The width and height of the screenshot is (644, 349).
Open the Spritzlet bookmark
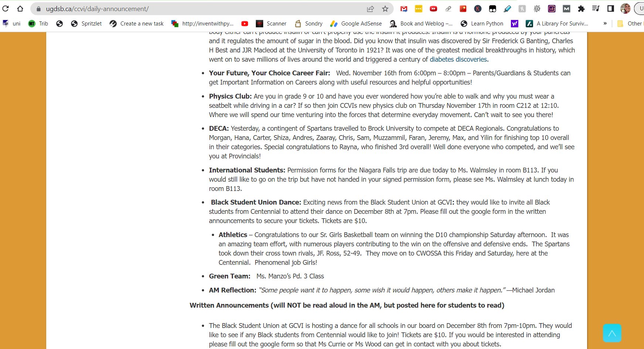click(x=87, y=24)
